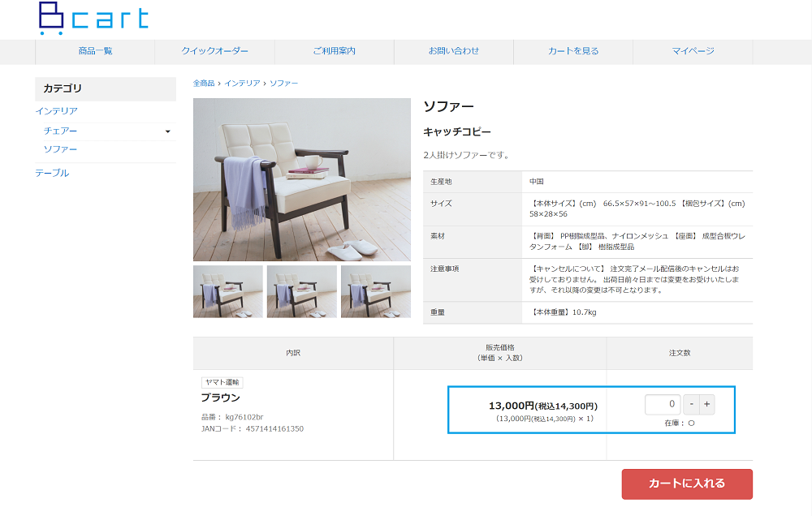Select テーブル category in sidebar
812x516 pixels.
pyautogui.click(x=52, y=173)
